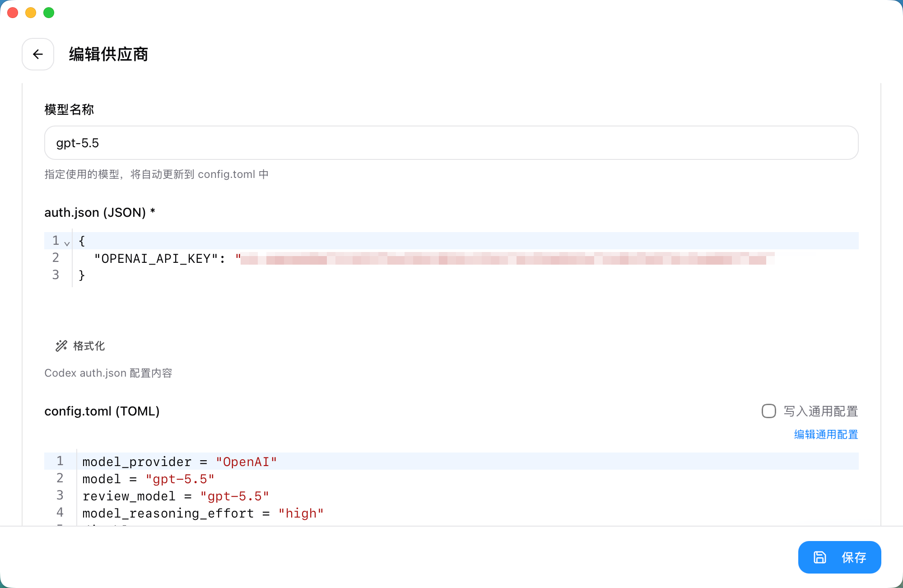Click line number 2 in auth.json gutter
The height and width of the screenshot is (588, 903).
click(x=56, y=258)
